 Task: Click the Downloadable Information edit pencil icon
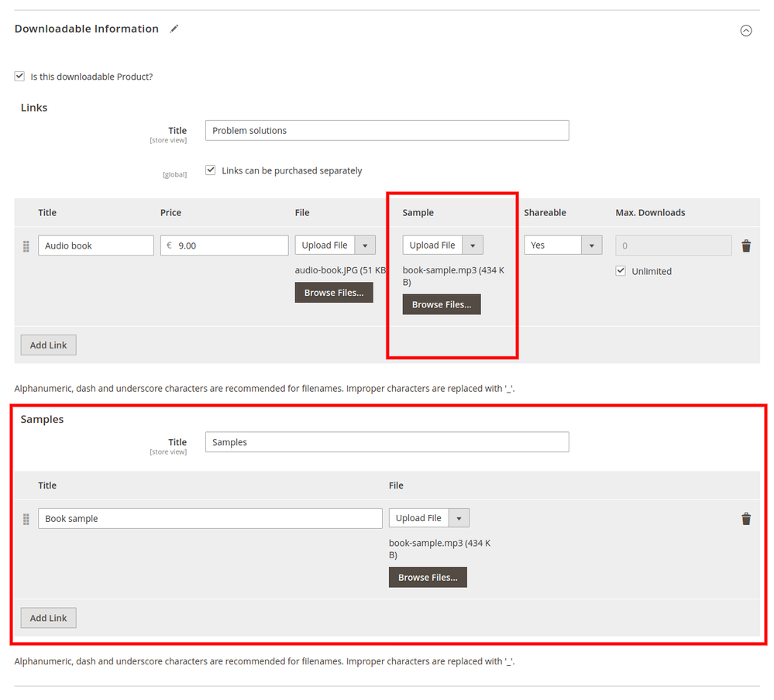[174, 28]
